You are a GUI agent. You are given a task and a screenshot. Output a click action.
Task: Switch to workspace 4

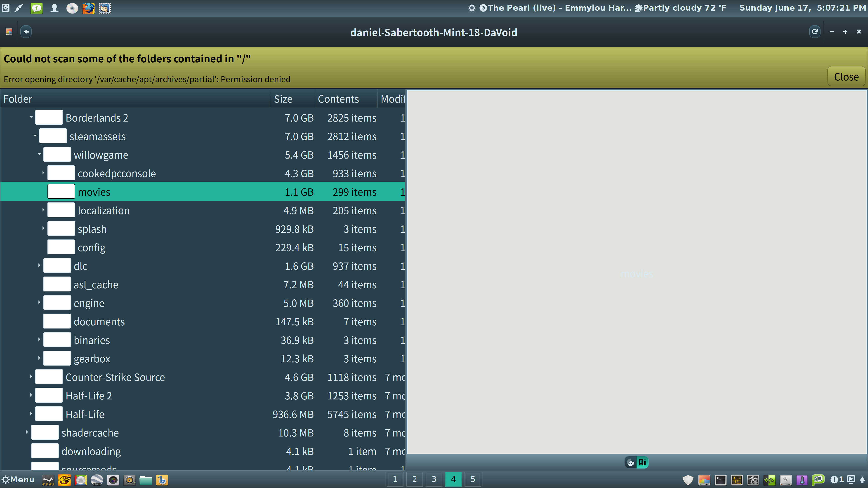[x=453, y=479]
